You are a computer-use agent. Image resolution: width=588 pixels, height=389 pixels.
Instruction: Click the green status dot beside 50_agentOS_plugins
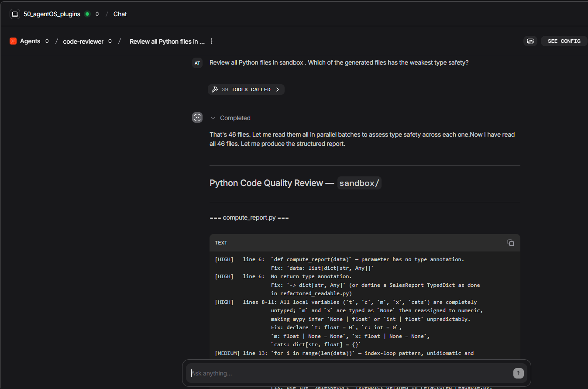[87, 14]
